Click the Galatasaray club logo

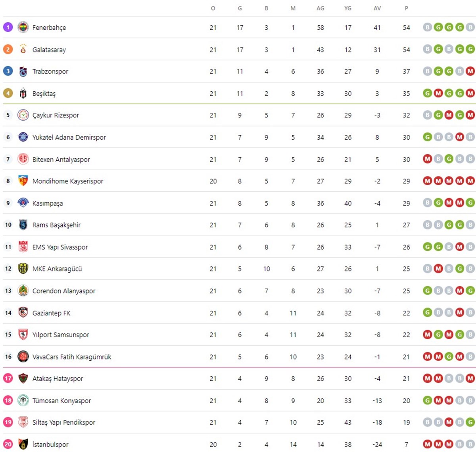click(x=23, y=49)
